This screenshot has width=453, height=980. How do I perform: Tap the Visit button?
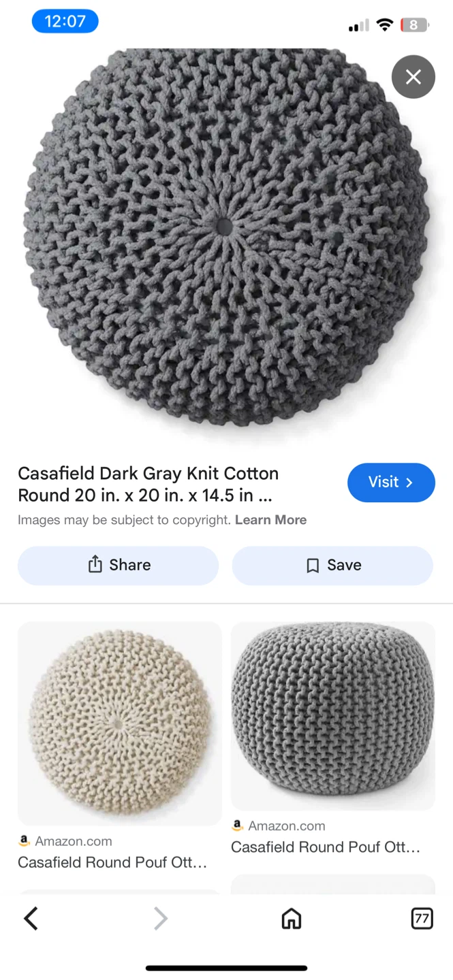pos(391,483)
